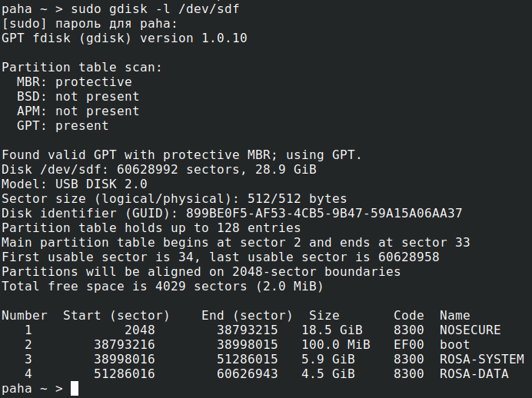The image size is (532, 398).
Task: Click the 'Model: USB DISK 2.0' line
Action: [x=74, y=184]
